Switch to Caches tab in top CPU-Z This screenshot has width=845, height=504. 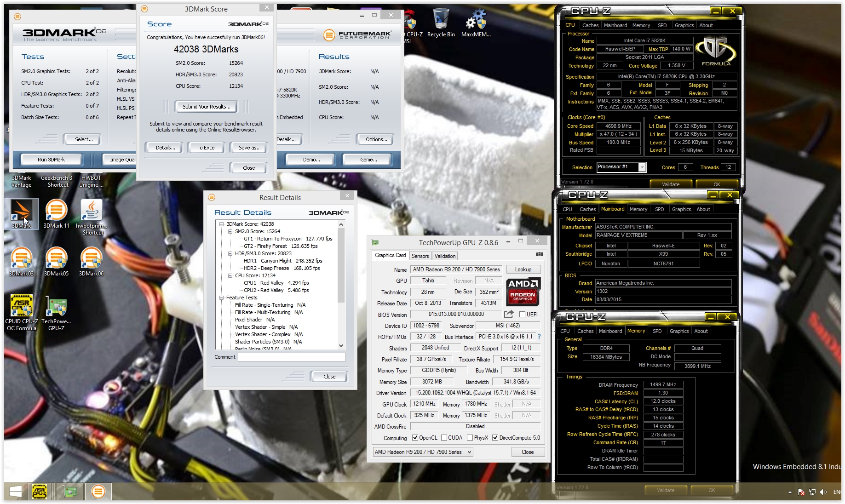[x=590, y=25]
